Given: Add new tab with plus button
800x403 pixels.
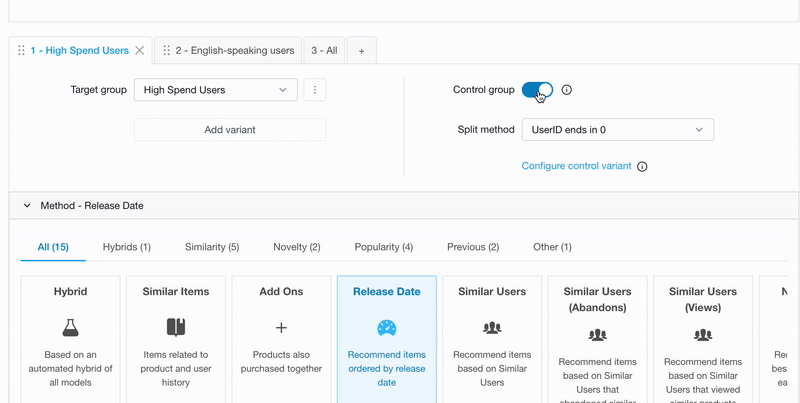Looking at the screenshot, I should pos(361,51).
